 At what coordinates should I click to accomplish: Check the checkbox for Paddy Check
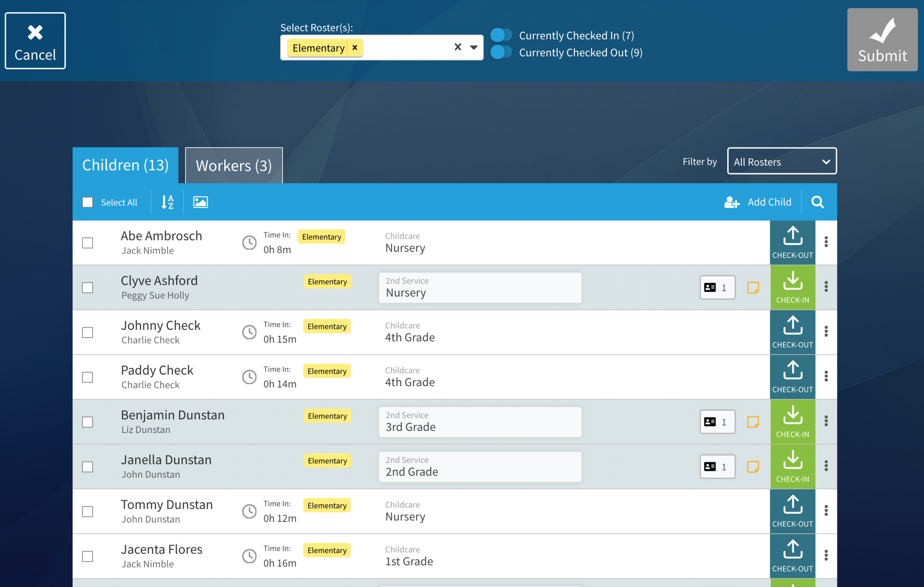click(x=88, y=377)
